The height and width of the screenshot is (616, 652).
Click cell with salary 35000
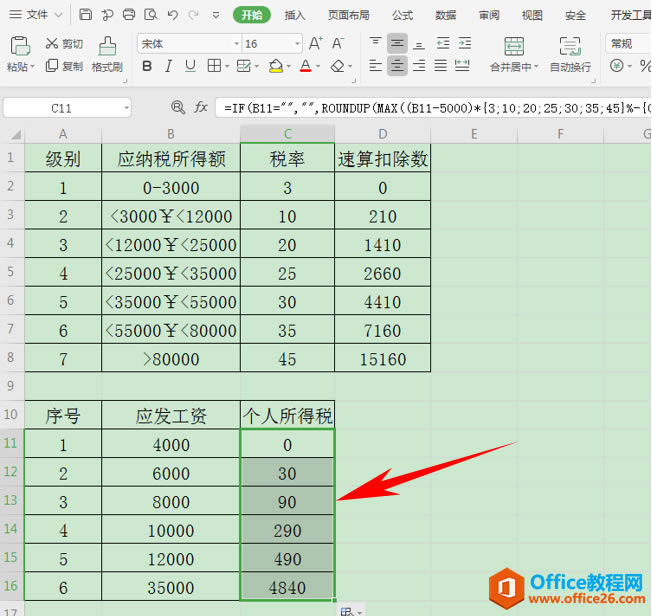171,587
